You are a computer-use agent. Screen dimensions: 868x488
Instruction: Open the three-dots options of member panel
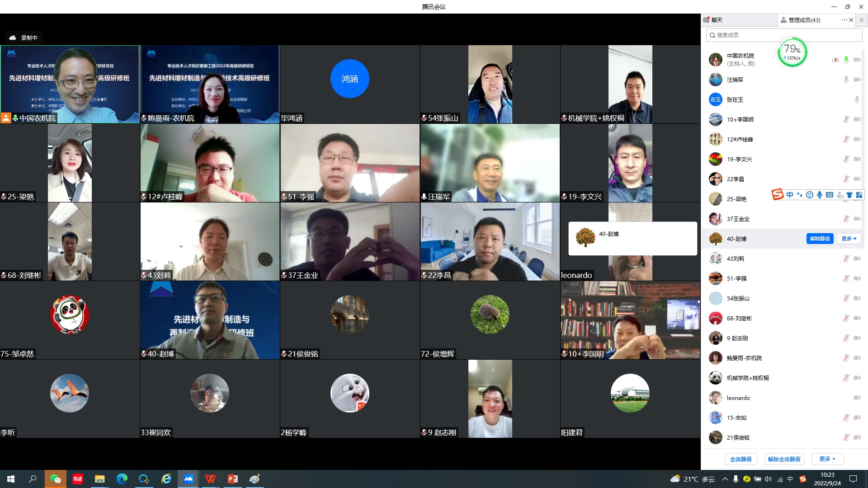(844, 20)
